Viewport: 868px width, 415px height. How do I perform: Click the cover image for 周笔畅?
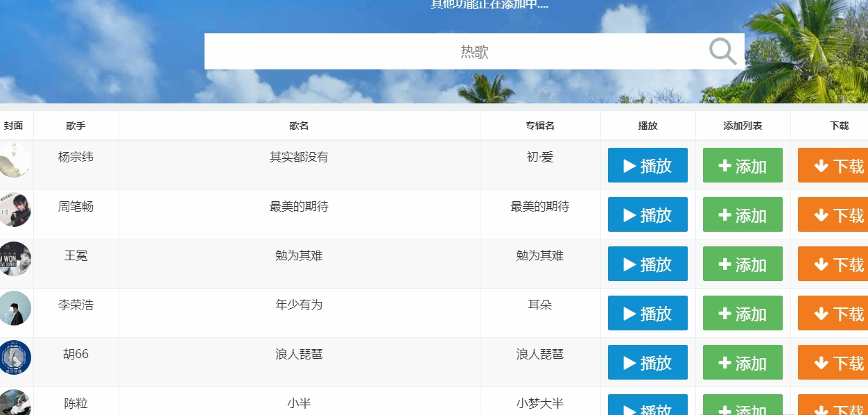coord(15,210)
